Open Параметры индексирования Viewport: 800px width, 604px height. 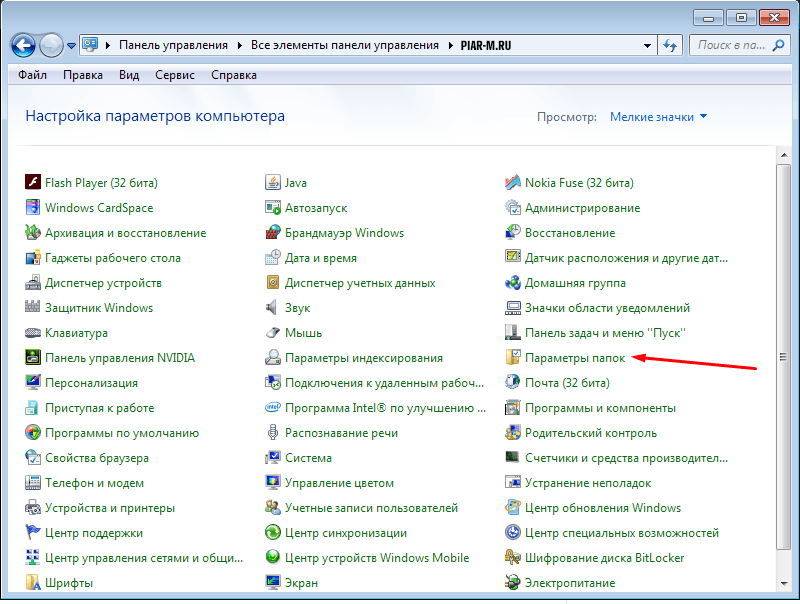[364, 358]
